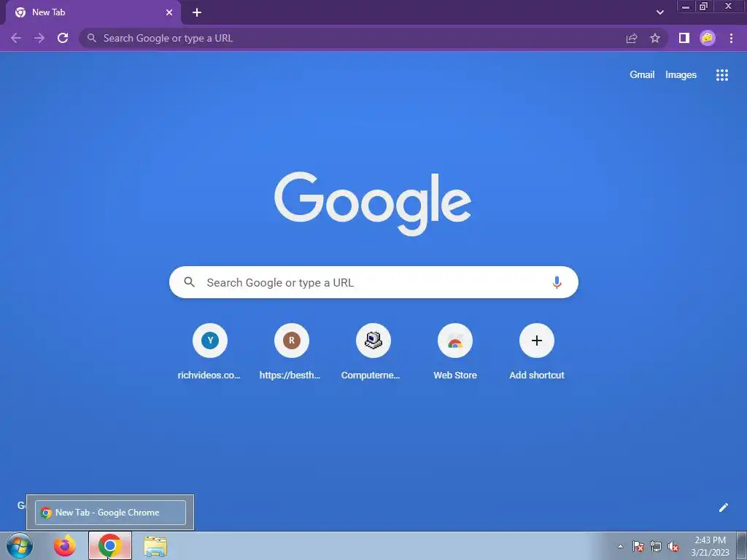Reload the page with the refresh icon
Screen dimensions: 747x560
(x=63, y=38)
